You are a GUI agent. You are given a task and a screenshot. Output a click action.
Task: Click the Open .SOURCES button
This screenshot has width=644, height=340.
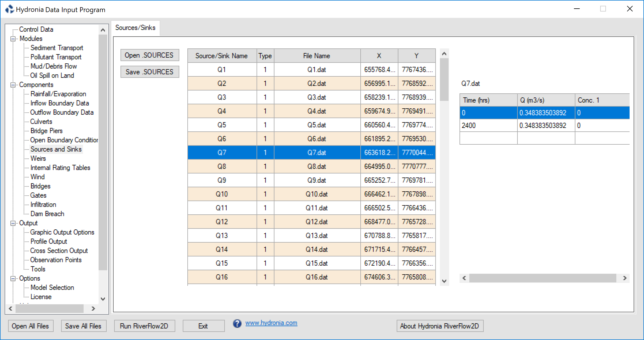coord(150,55)
